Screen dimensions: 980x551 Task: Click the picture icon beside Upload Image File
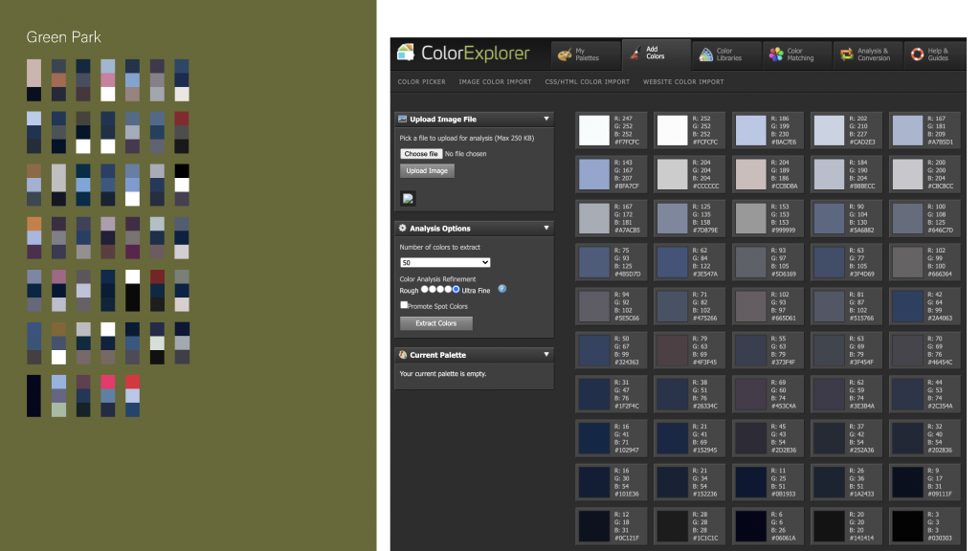[403, 119]
